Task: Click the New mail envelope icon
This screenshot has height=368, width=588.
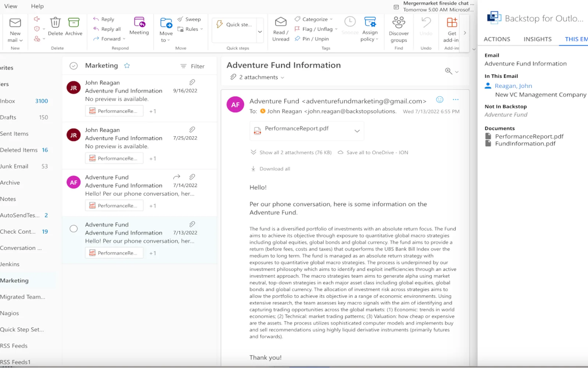Action: 15,23
